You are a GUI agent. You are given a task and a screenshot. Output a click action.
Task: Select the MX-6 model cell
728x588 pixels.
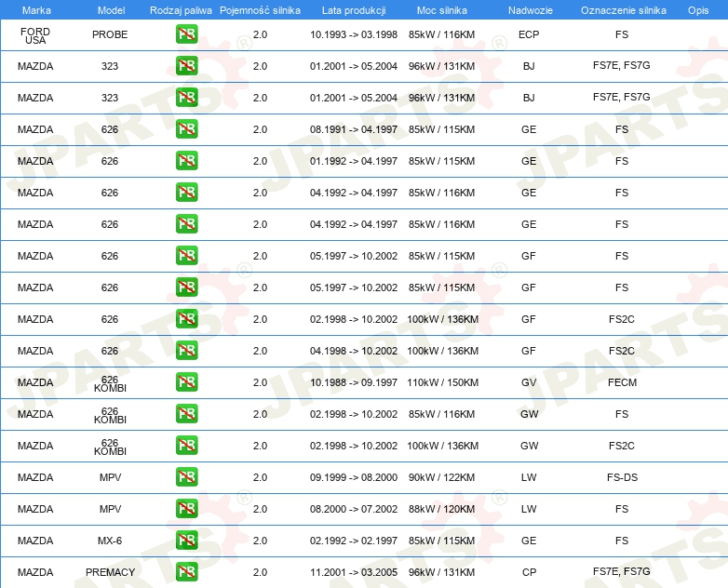[110, 541]
